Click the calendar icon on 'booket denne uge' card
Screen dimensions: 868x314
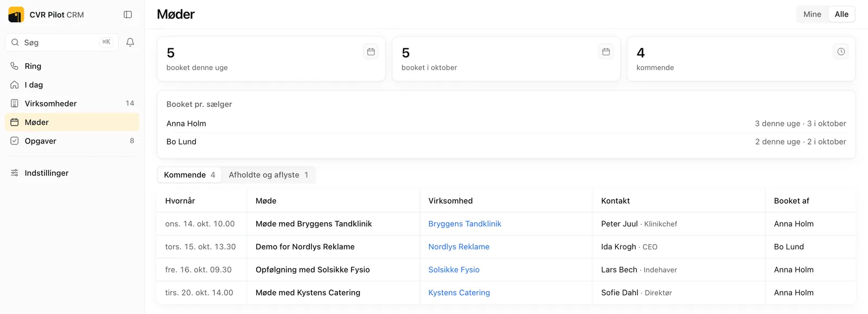point(371,52)
